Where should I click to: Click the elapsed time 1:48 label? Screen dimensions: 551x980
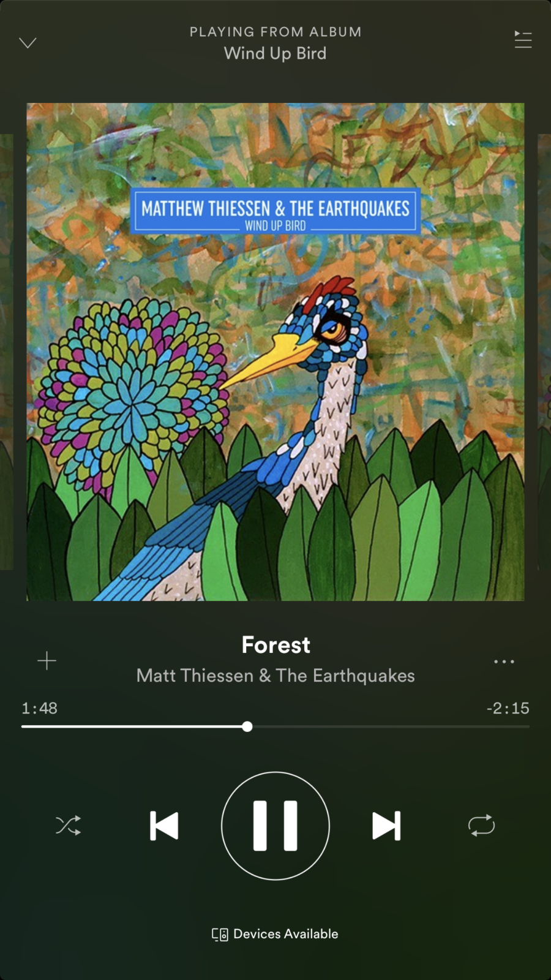tap(39, 708)
